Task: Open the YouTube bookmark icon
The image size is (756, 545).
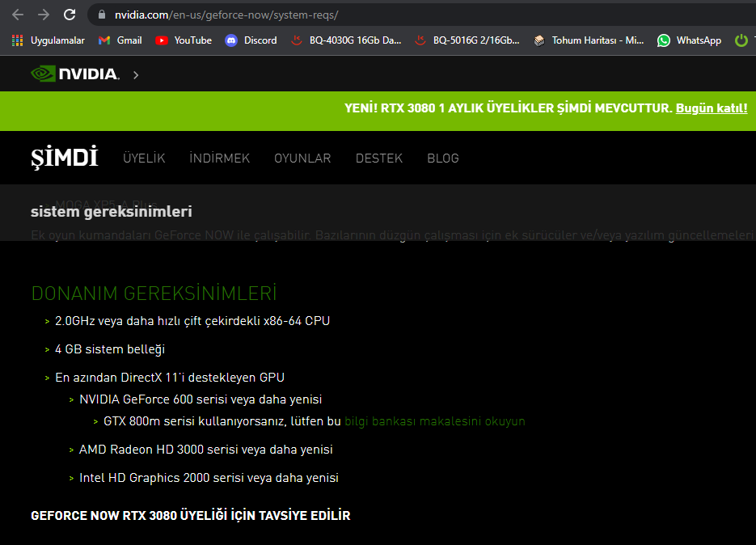Action: pos(162,40)
